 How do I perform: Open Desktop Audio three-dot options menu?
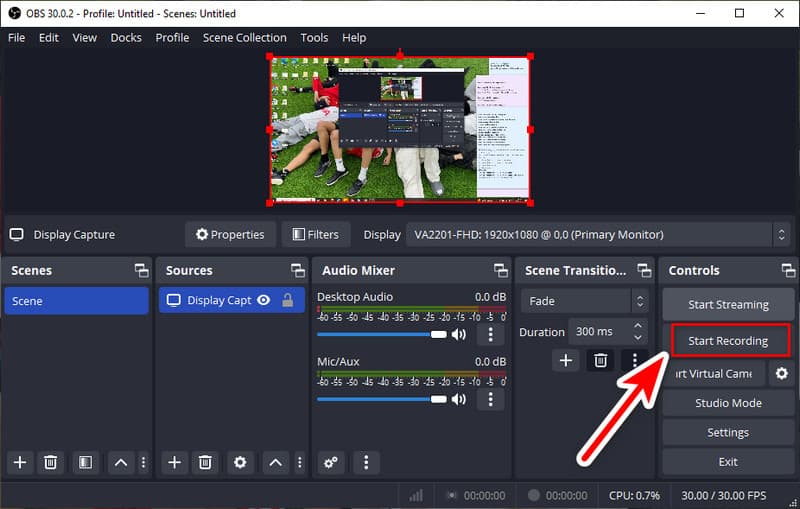pyautogui.click(x=489, y=335)
